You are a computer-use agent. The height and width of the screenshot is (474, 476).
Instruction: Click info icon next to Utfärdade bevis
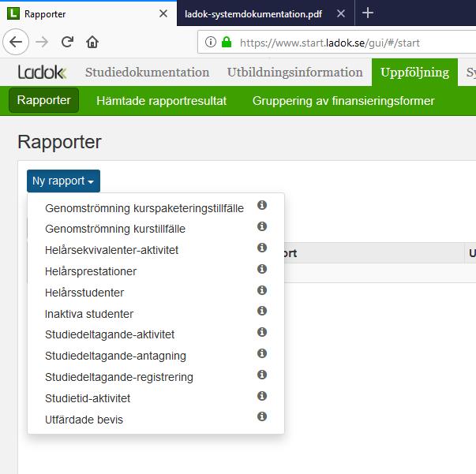click(x=262, y=416)
